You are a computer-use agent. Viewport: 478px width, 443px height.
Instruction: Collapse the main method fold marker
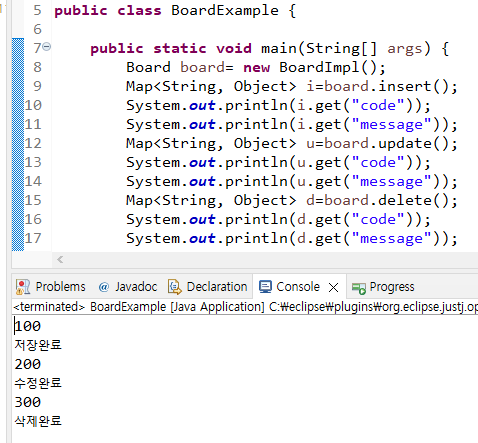click(x=47, y=46)
